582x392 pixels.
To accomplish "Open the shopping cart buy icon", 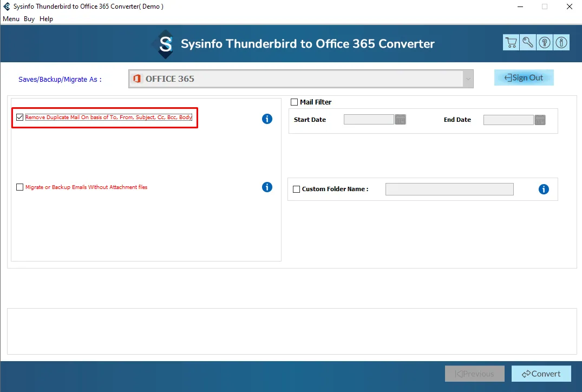I will click(511, 42).
